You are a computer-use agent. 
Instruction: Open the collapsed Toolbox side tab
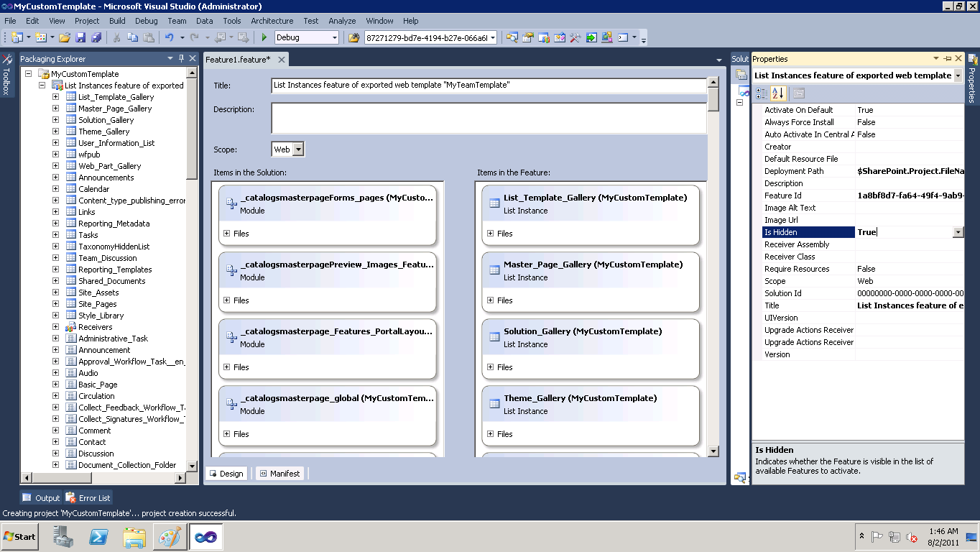pos(6,75)
